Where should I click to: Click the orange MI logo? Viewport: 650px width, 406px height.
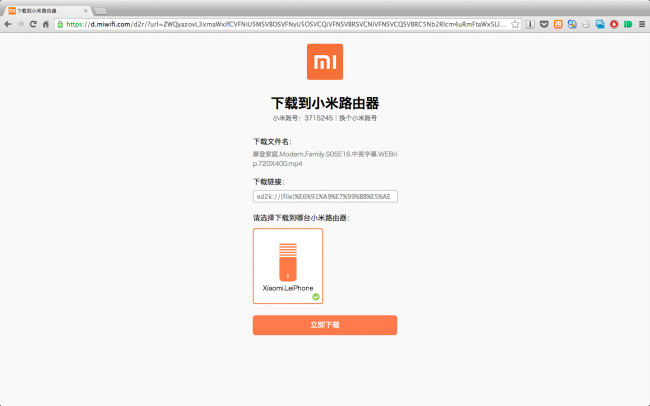[x=325, y=62]
